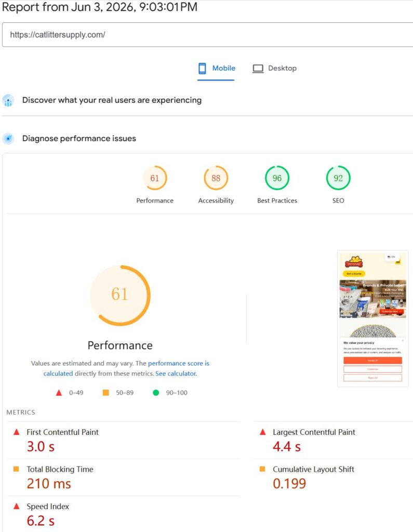Switch to the Desktop tab
Screen dimensions: 413x532
(x=274, y=68)
